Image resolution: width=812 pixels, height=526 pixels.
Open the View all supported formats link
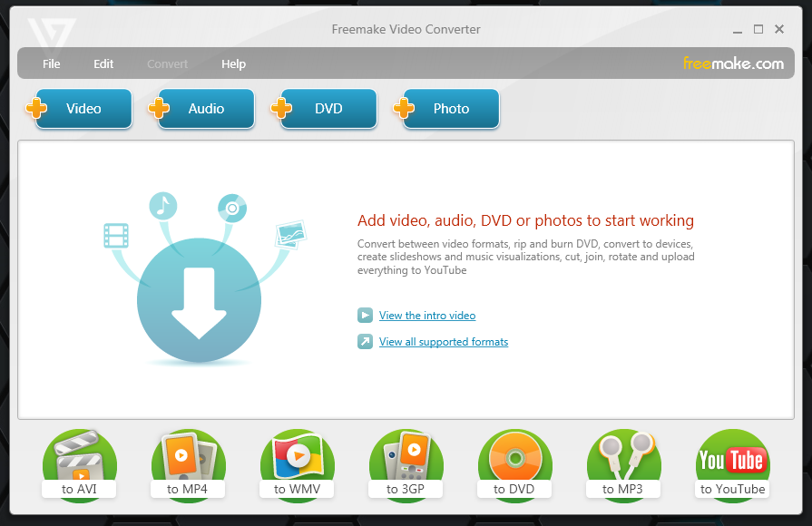(x=444, y=342)
